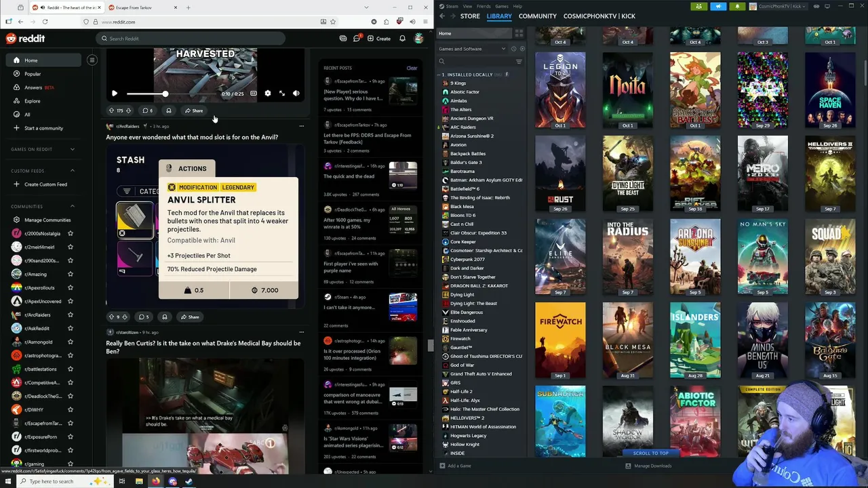Open Reddit user avatar menu
The height and width of the screenshot is (488, 868).
click(x=419, y=39)
